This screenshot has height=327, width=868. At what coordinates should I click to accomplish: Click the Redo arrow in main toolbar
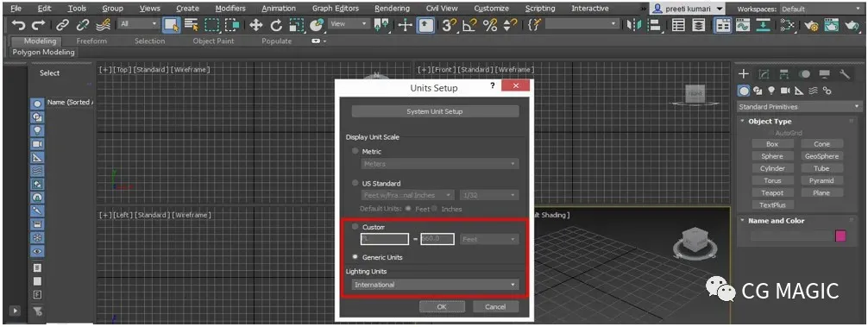click(x=38, y=25)
